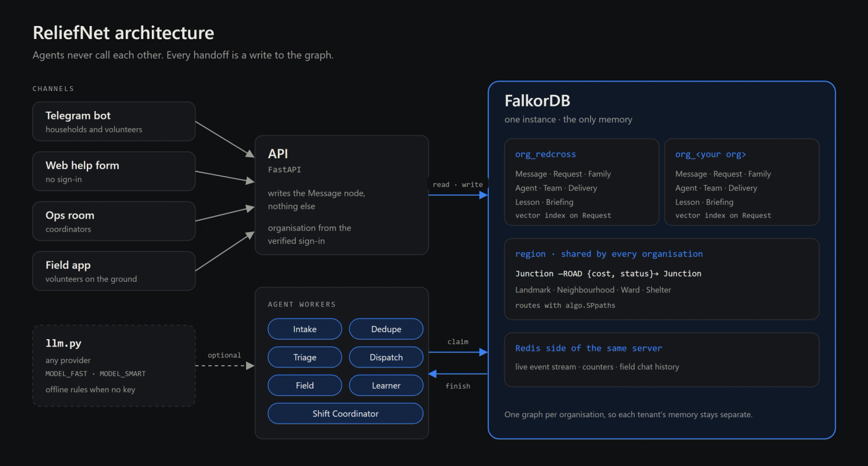Viewport: 868px width, 466px height.
Task: Click 'vector index on Request' in org_redcross card
Action: 563,215
